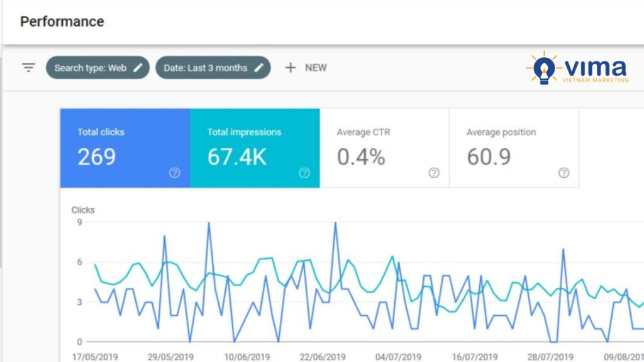Disable the Total impressions metric card

pos(254,148)
